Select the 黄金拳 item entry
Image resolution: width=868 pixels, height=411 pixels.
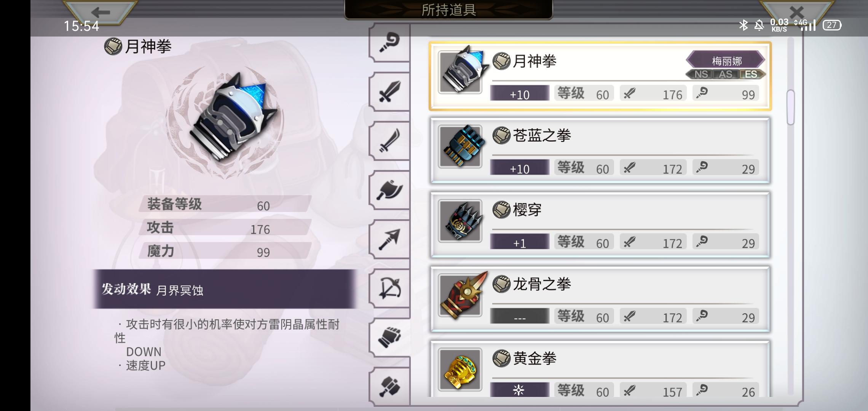(x=600, y=369)
